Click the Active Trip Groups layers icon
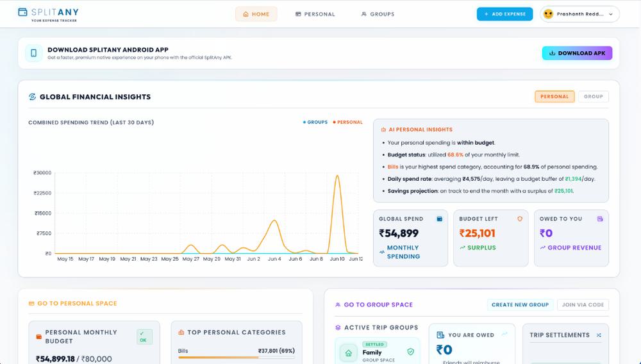The image size is (641, 364). pos(338,327)
